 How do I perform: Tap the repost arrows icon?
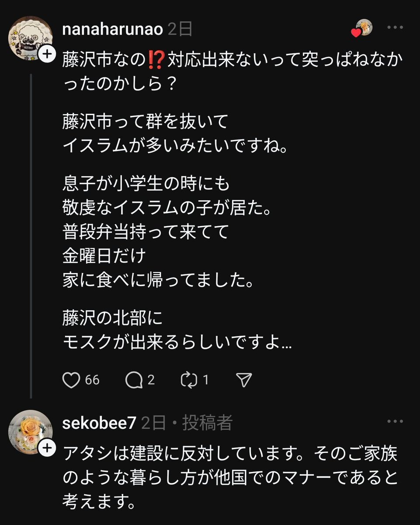pyautogui.click(x=189, y=380)
